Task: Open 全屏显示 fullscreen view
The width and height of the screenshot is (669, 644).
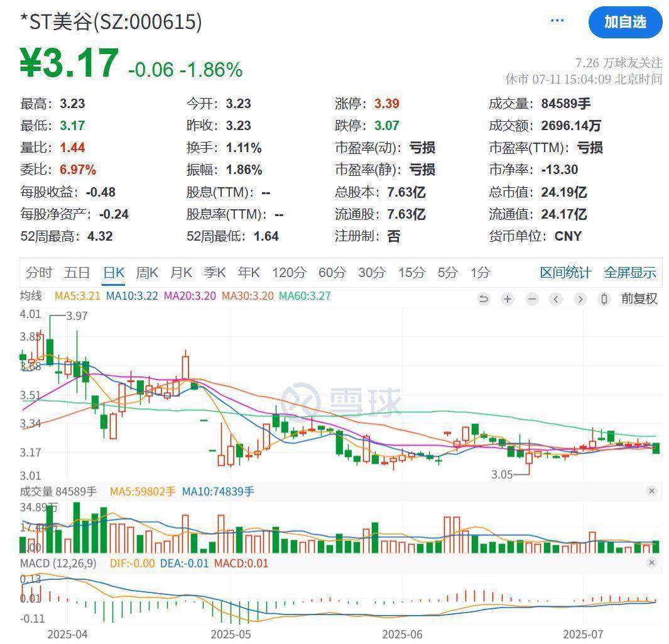Action: pos(630,272)
